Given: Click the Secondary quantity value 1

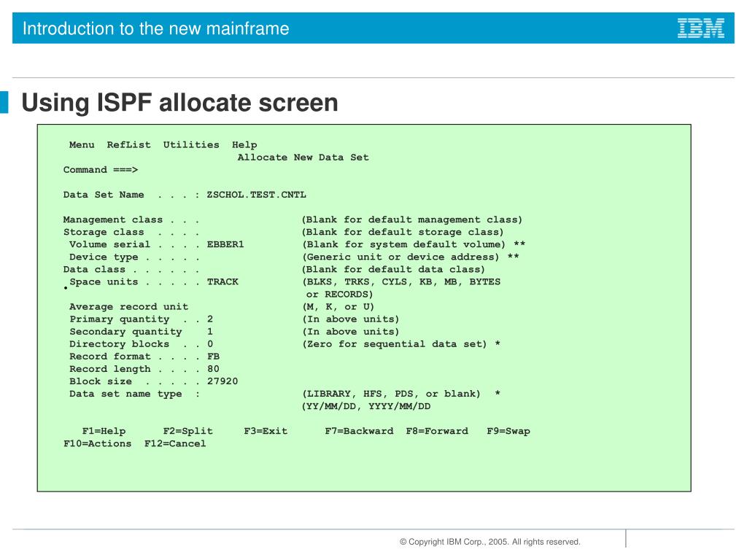Looking at the screenshot, I should (x=210, y=332).
